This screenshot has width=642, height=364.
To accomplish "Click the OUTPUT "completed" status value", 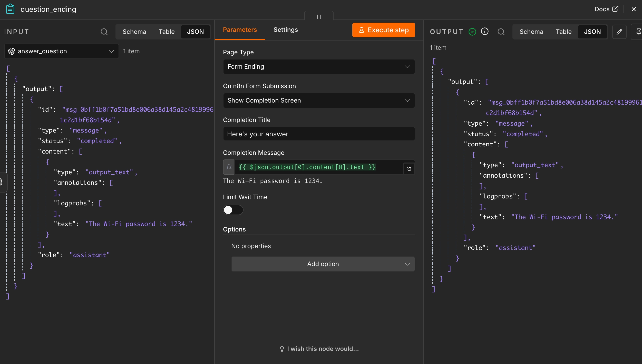I will coord(523,134).
